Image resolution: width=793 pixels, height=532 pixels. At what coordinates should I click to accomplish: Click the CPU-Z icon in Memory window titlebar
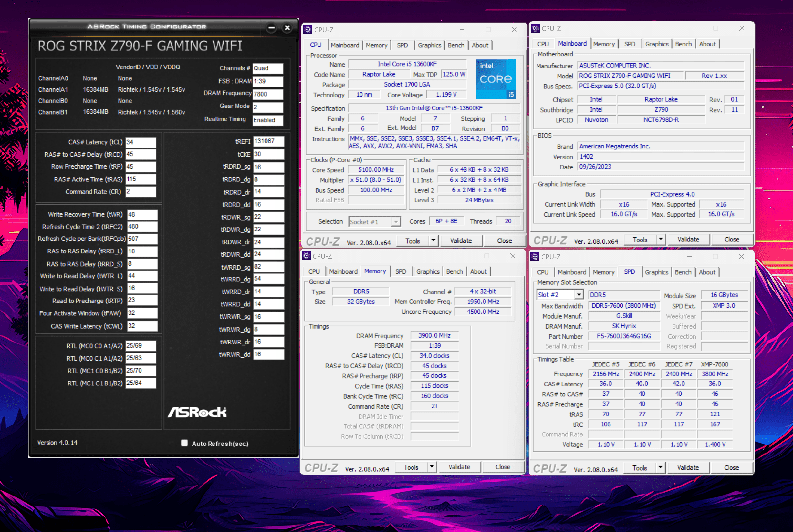tap(306, 256)
